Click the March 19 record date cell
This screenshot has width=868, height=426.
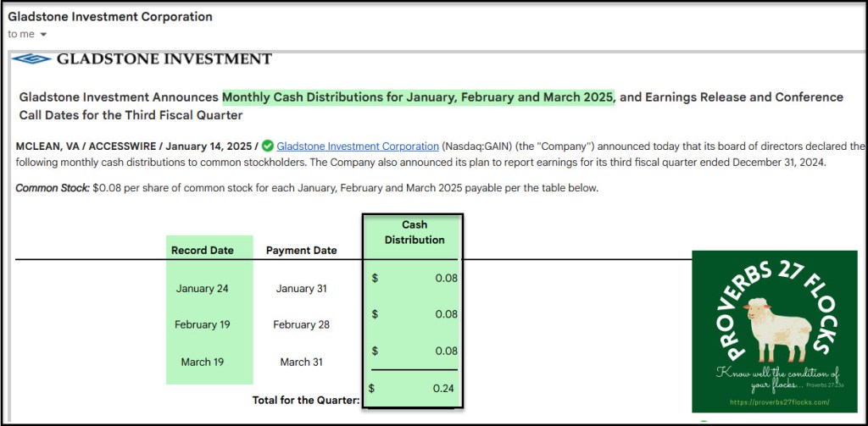coord(202,362)
